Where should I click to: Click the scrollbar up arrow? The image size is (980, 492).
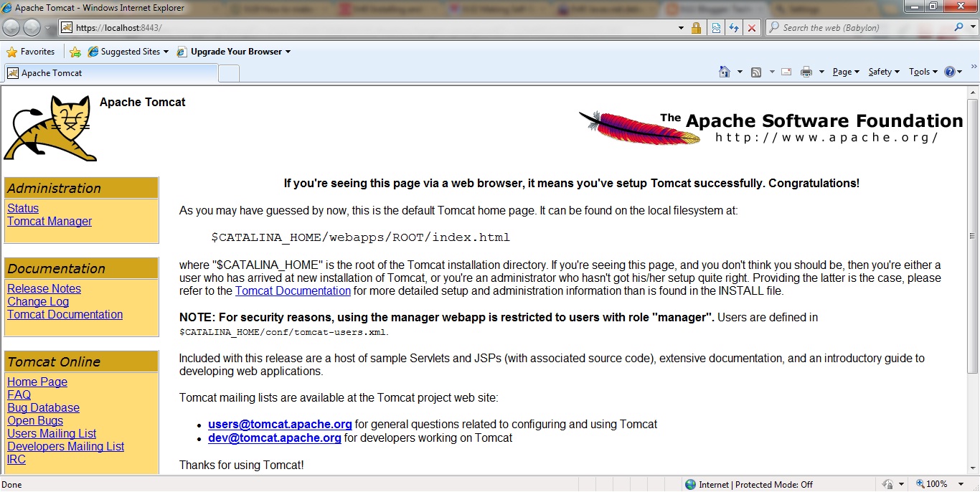click(973, 92)
